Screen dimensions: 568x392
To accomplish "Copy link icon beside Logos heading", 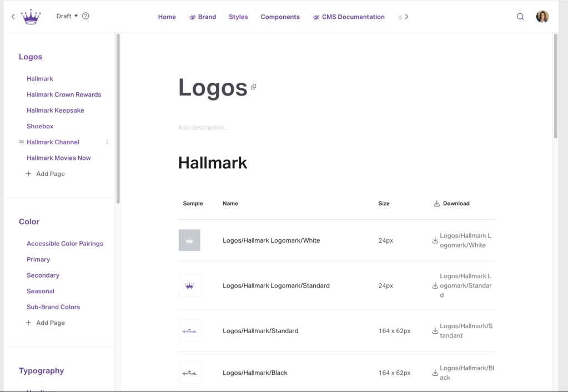I will [x=254, y=87].
